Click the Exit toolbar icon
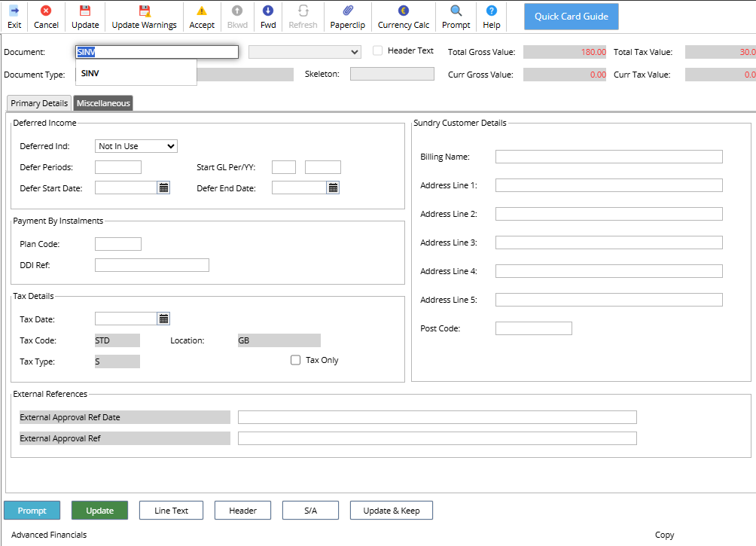 click(14, 11)
